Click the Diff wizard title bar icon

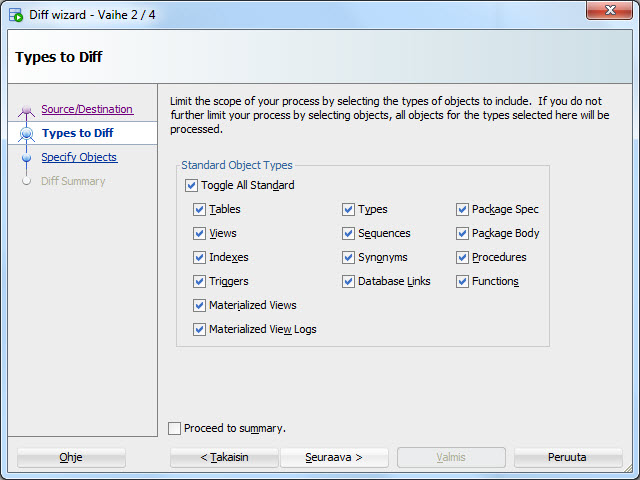pyautogui.click(x=16, y=15)
